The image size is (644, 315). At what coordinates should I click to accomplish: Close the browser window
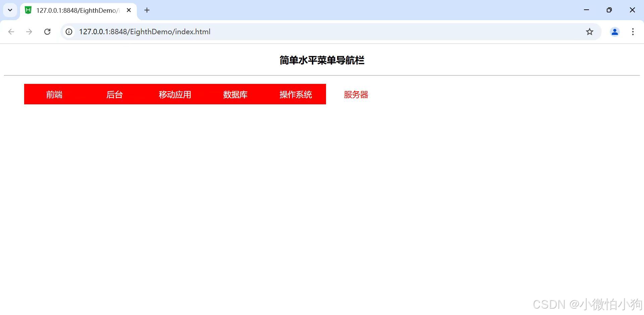(632, 10)
